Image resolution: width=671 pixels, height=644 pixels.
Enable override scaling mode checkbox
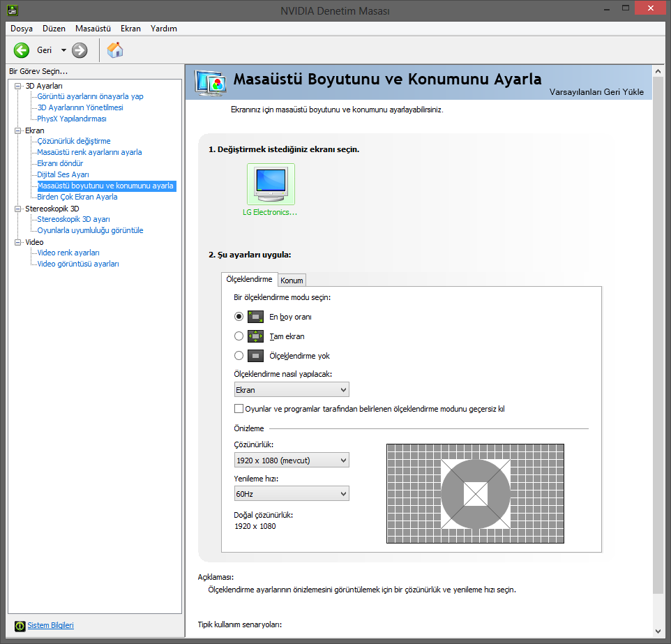click(x=239, y=408)
